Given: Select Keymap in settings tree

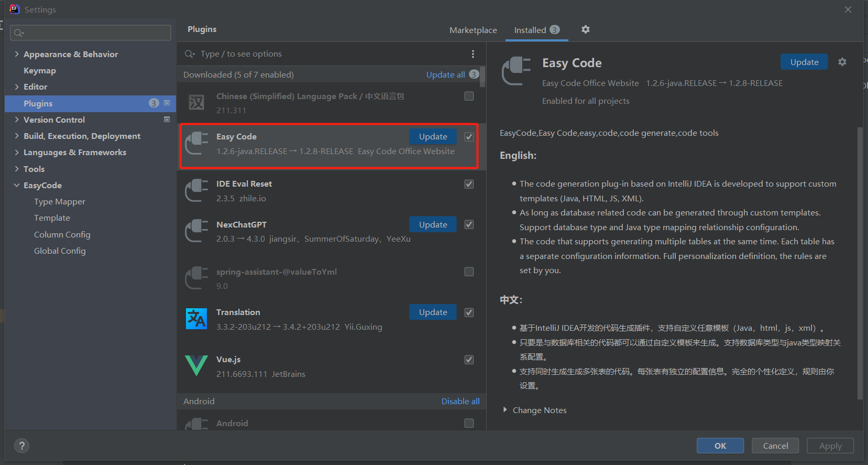Looking at the screenshot, I should (x=40, y=70).
